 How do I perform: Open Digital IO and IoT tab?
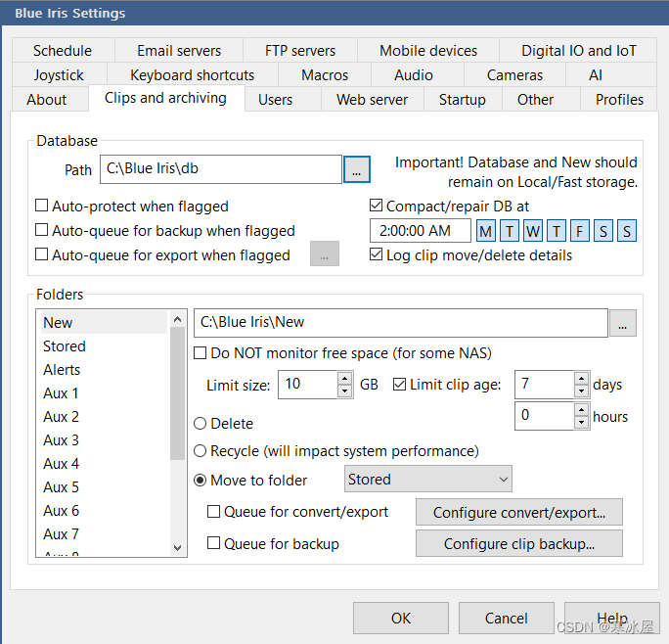click(x=579, y=50)
